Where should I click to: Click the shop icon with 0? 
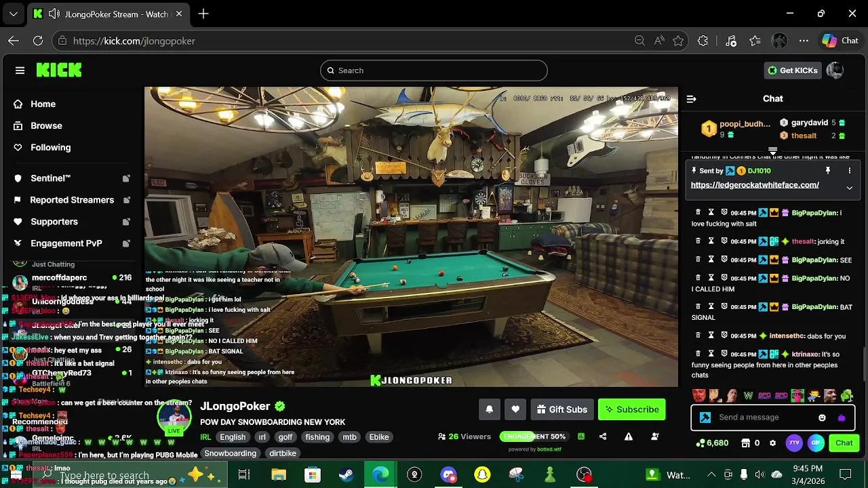751,443
